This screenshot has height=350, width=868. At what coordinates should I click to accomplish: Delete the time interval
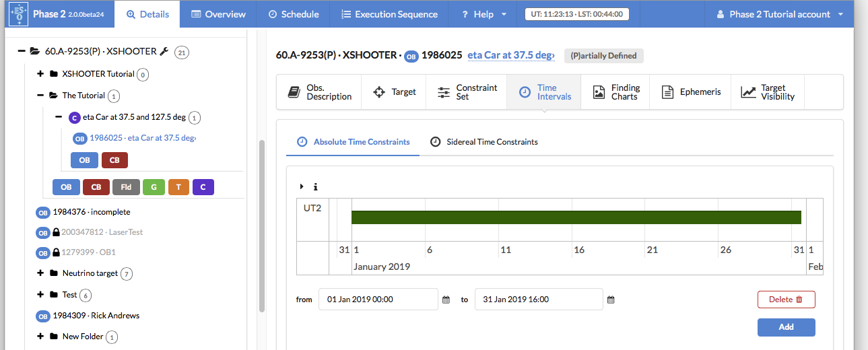tap(786, 300)
